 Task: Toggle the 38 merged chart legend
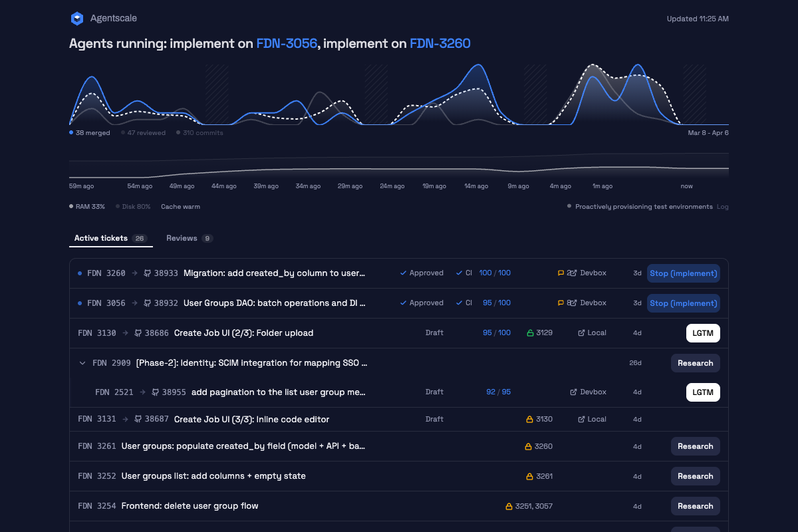pyautogui.click(x=90, y=133)
